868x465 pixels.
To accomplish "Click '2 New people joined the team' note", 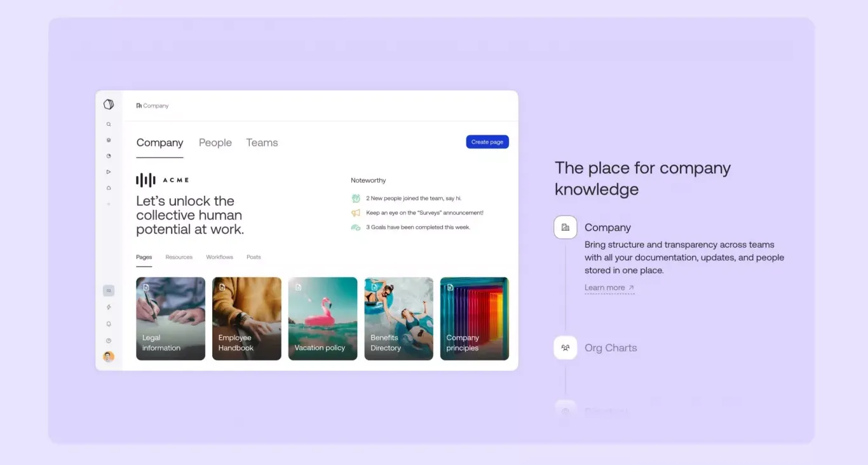I will tap(414, 198).
